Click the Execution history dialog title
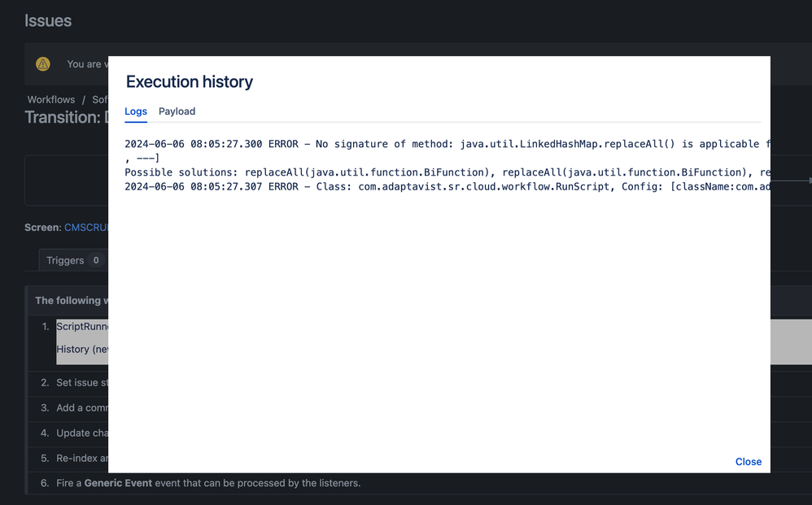 point(189,81)
